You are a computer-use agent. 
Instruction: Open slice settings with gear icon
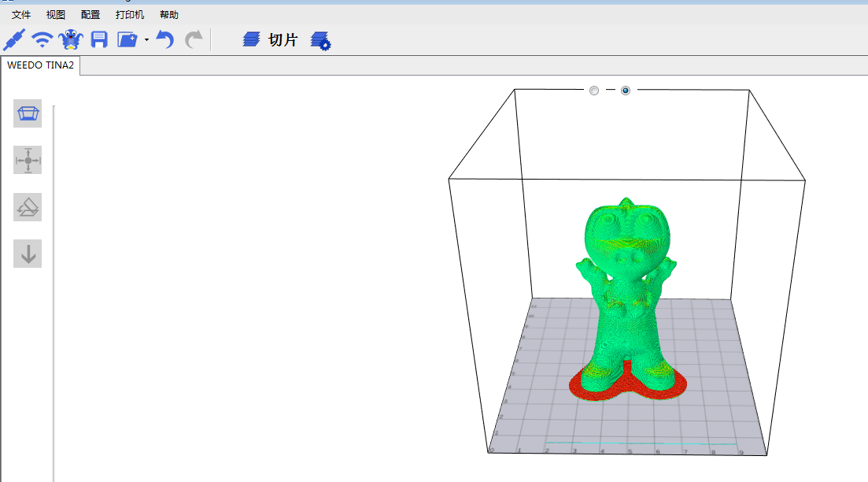pos(320,41)
